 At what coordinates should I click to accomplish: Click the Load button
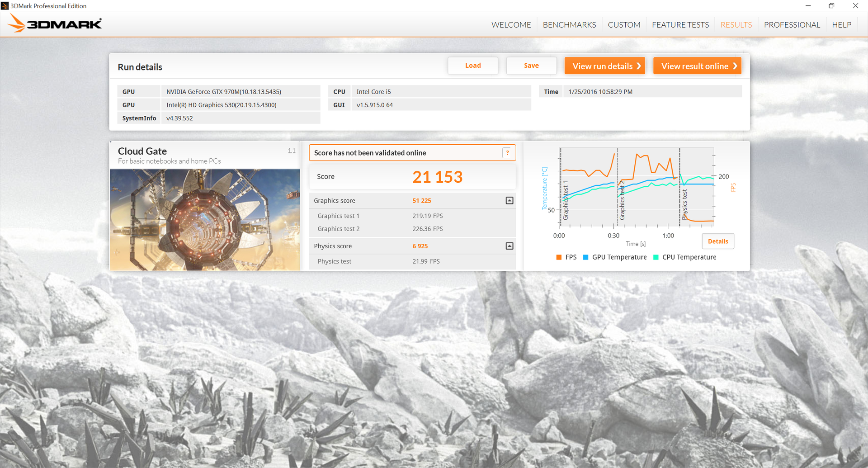(473, 66)
